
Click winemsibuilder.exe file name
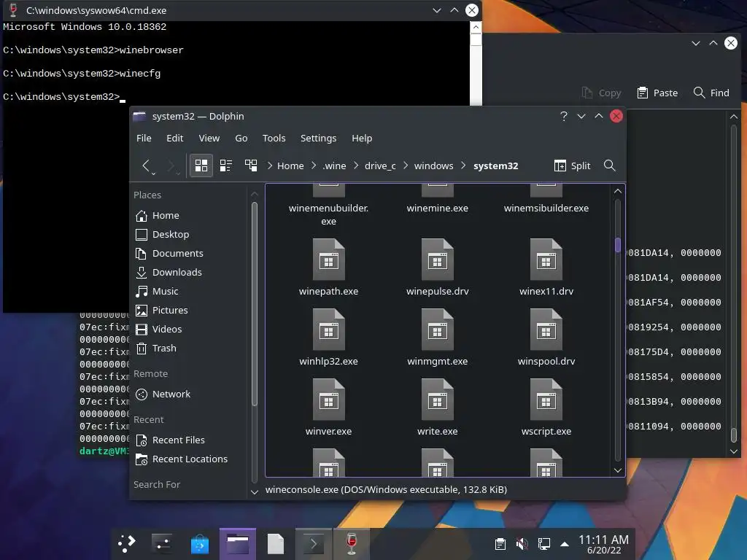click(546, 208)
